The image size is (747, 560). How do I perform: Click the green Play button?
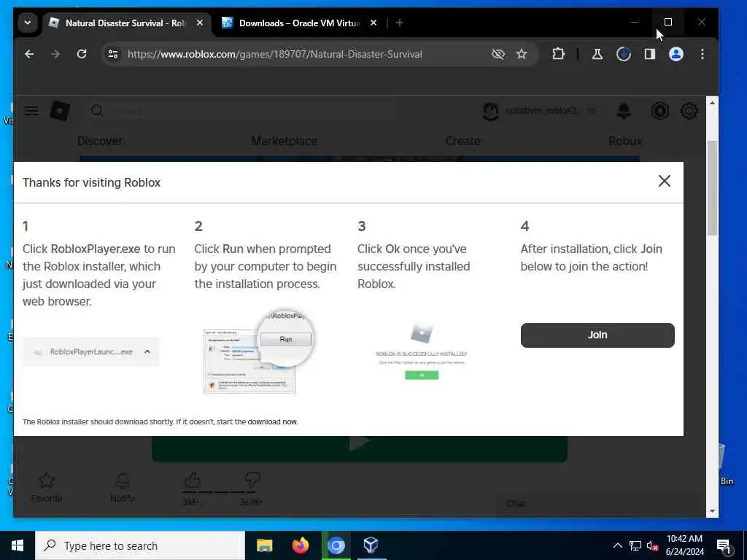click(359, 448)
